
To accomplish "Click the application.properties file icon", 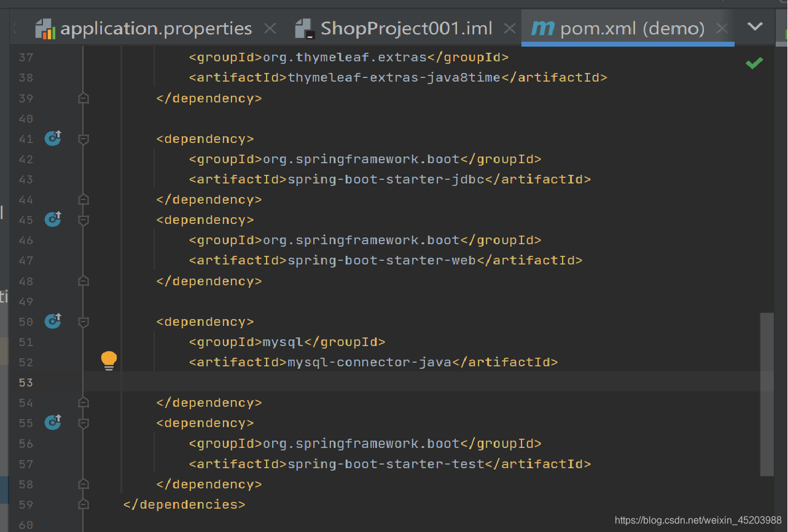I will click(45, 29).
